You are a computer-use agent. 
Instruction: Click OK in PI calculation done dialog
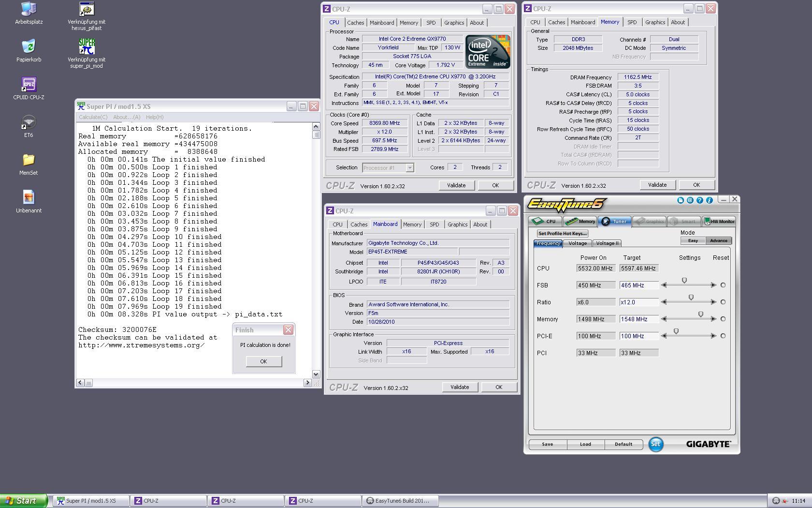(x=263, y=361)
